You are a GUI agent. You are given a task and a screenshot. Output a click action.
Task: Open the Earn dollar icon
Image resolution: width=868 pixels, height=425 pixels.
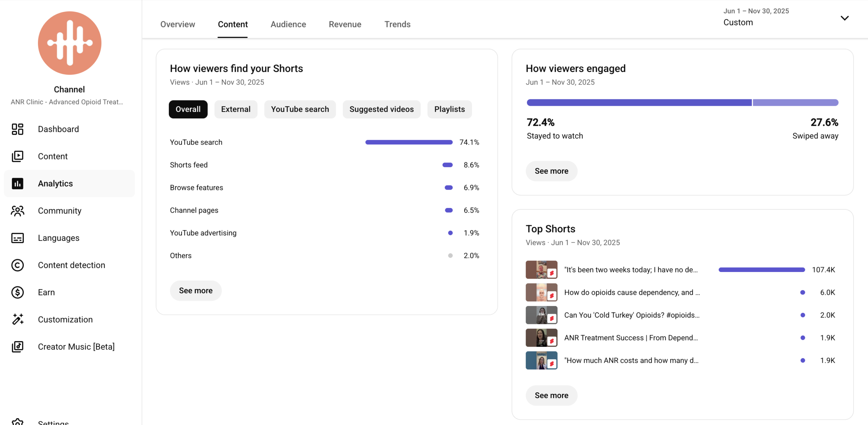(17, 292)
